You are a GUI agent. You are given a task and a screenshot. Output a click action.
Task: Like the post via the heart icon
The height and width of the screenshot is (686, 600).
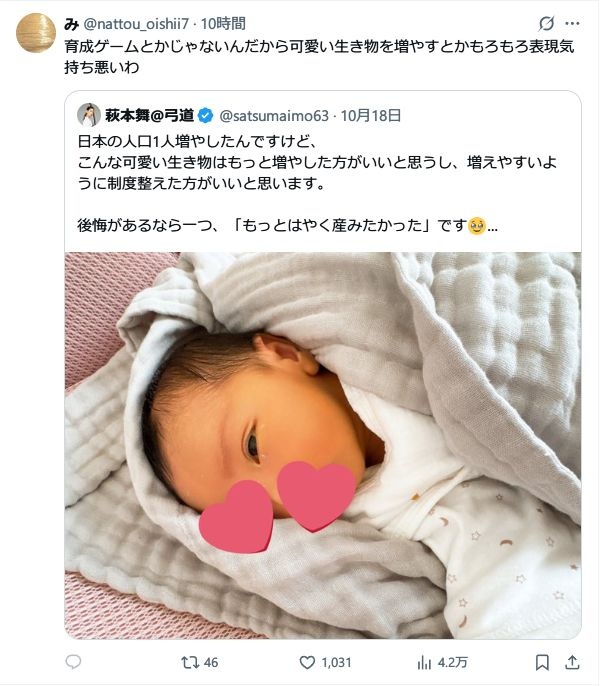pos(307,662)
